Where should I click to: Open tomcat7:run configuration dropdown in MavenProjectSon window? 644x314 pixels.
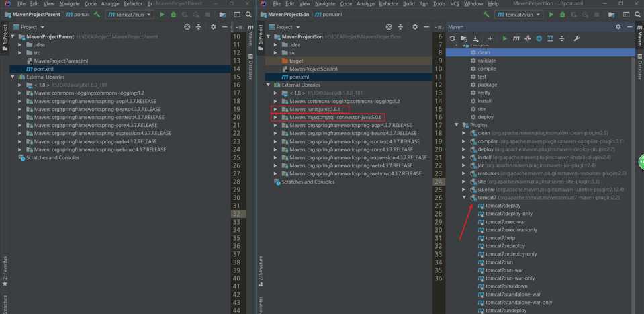[x=518, y=15]
